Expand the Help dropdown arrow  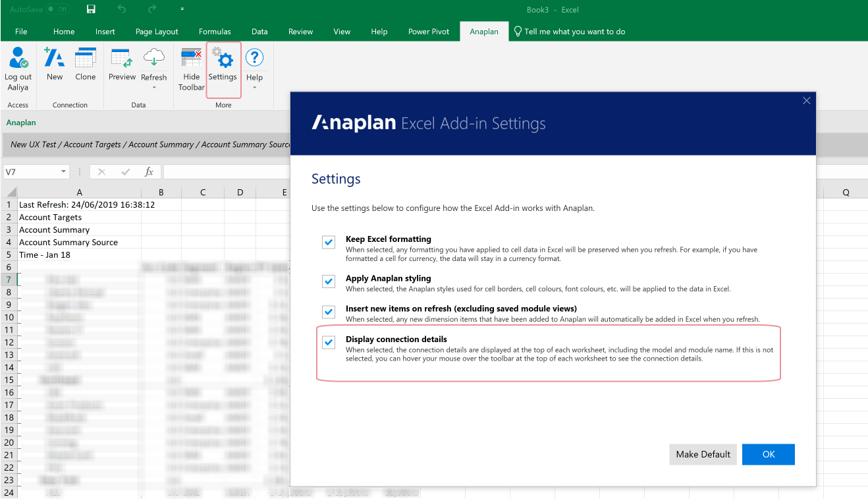point(254,87)
